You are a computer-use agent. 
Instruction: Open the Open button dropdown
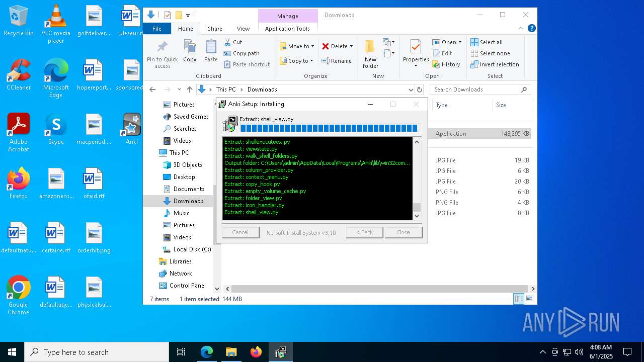(x=460, y=42)
